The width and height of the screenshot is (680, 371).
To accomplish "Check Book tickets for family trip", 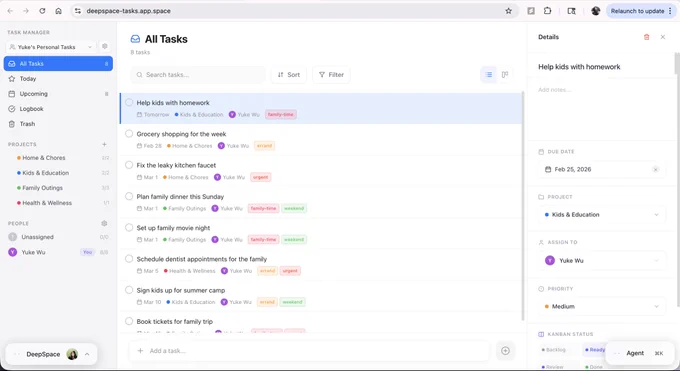I will point(129,321).
